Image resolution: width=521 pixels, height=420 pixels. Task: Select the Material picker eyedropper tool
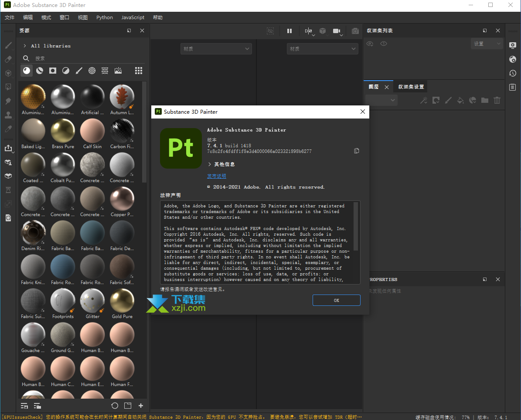tap(8, 129)
